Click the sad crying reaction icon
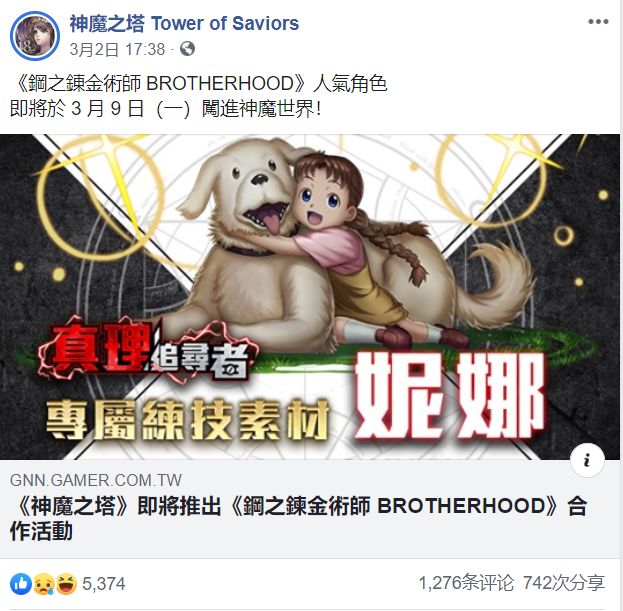 [x=44, y=584]
